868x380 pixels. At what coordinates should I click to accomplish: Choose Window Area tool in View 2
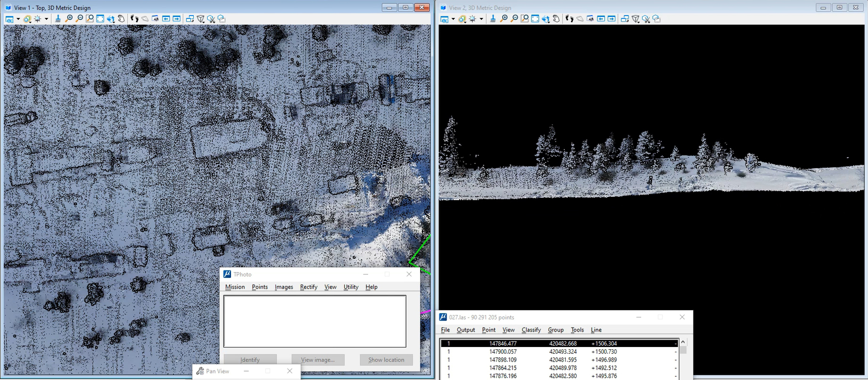click(525, 19)
